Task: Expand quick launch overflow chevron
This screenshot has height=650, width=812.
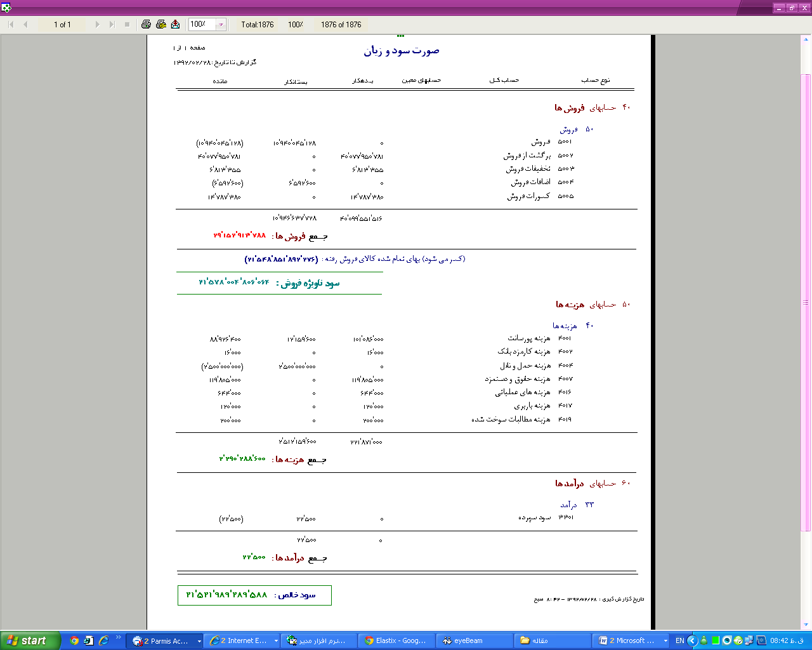Action: pyautogui.click(x=119, y=637)
